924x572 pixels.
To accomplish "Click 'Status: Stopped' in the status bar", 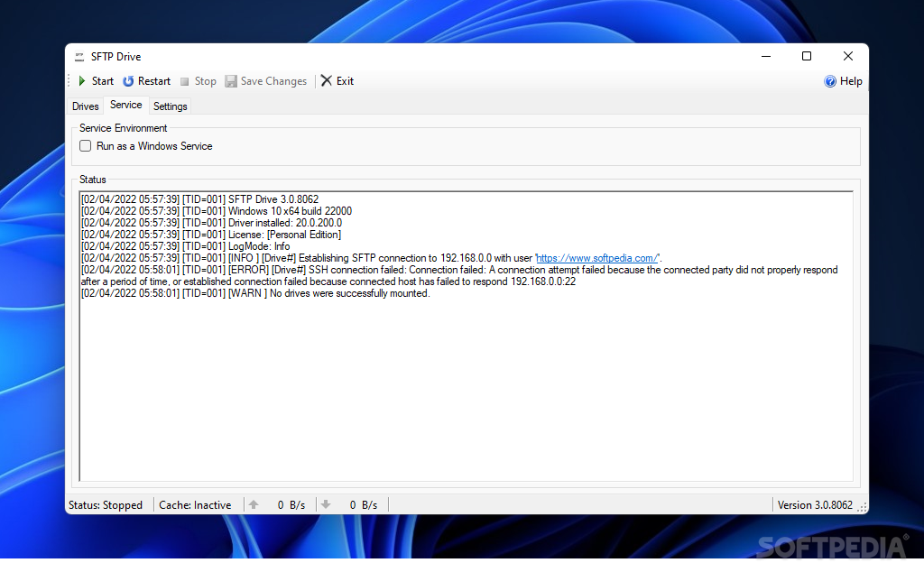I will click(106, 505).
